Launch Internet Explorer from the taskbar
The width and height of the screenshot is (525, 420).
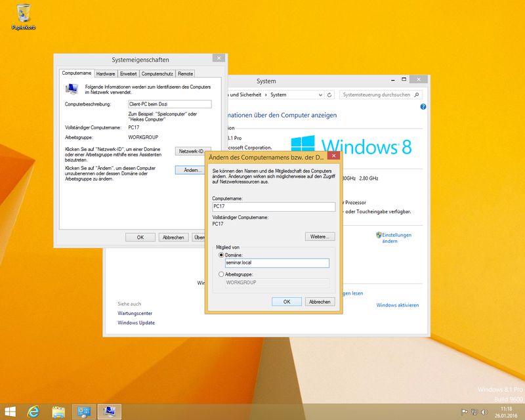[34, 411]
